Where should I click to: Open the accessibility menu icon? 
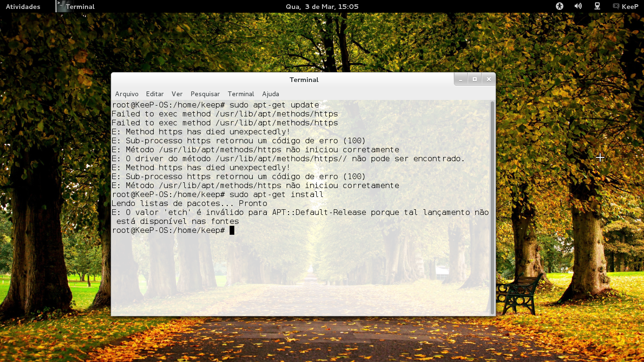pyautogui.click(x=560, y=6)
